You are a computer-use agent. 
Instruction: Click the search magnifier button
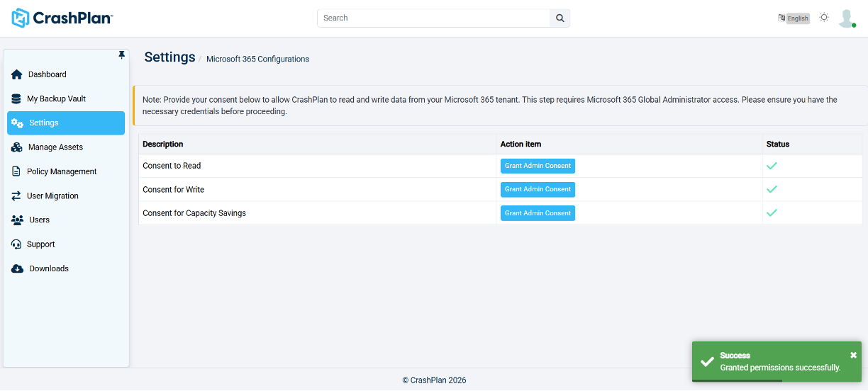pyautogui.click(x=560, y=18)
